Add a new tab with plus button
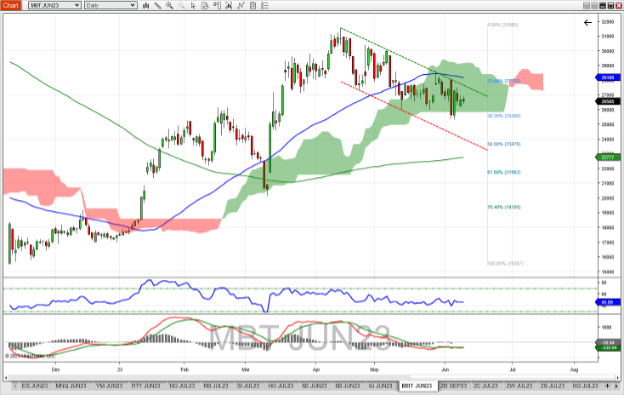 [607, 386]
